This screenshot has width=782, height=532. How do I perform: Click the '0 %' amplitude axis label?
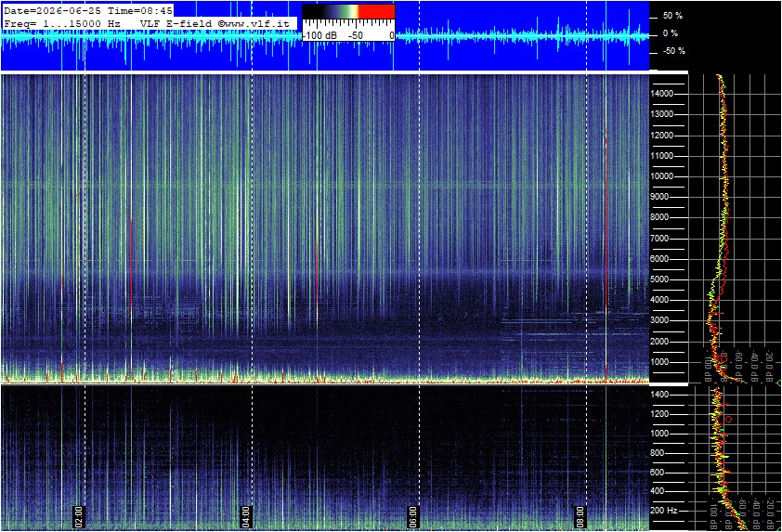[671, 33]
